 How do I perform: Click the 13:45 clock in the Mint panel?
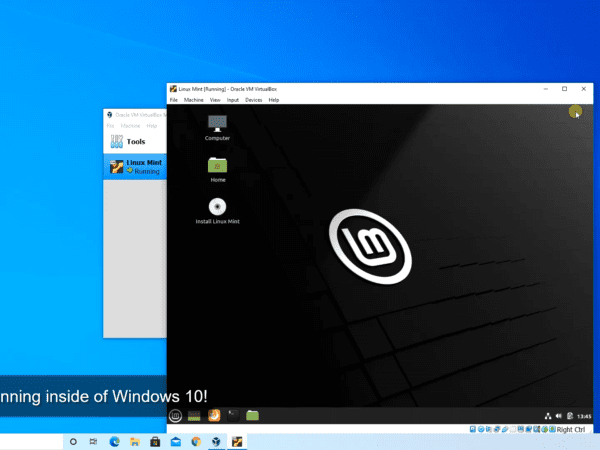[584, 416]
